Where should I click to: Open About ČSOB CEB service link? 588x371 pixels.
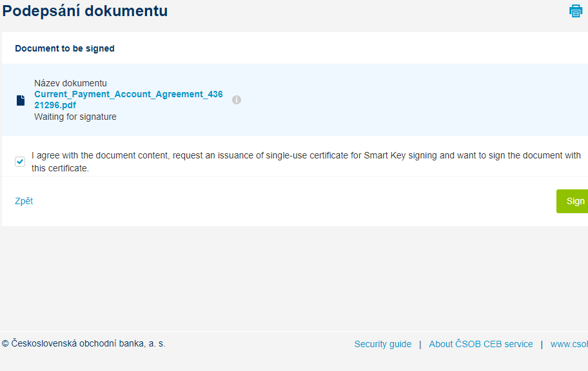pos(481,344)
